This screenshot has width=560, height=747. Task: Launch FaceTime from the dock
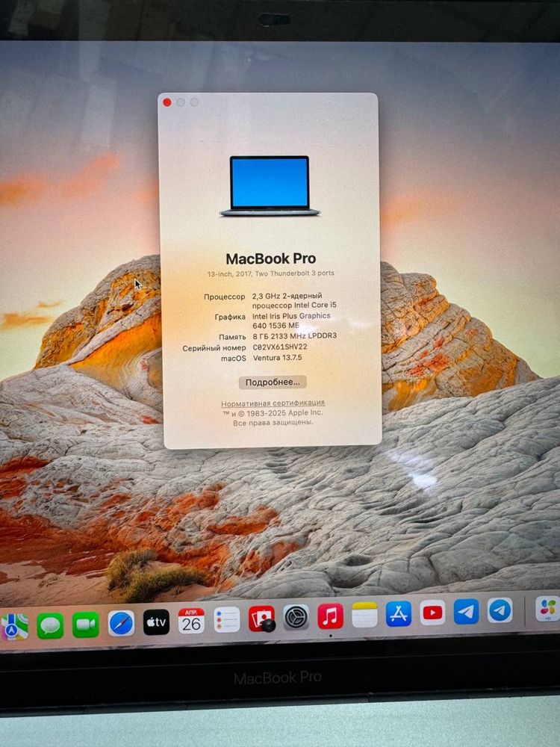(86, 624)
